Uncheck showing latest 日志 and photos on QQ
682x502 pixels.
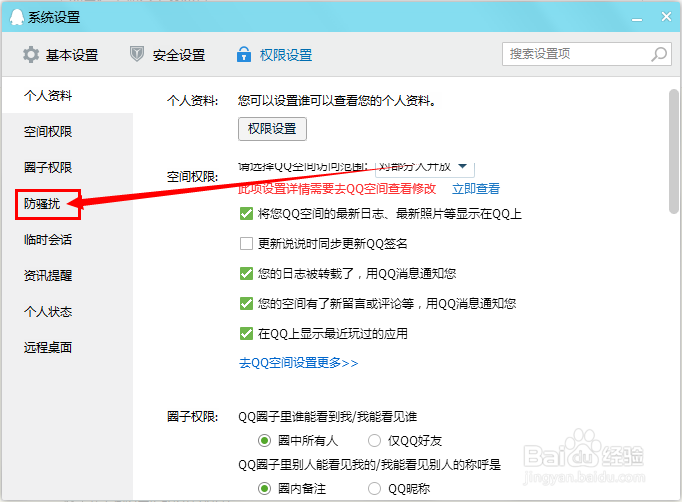coord(246,214)
